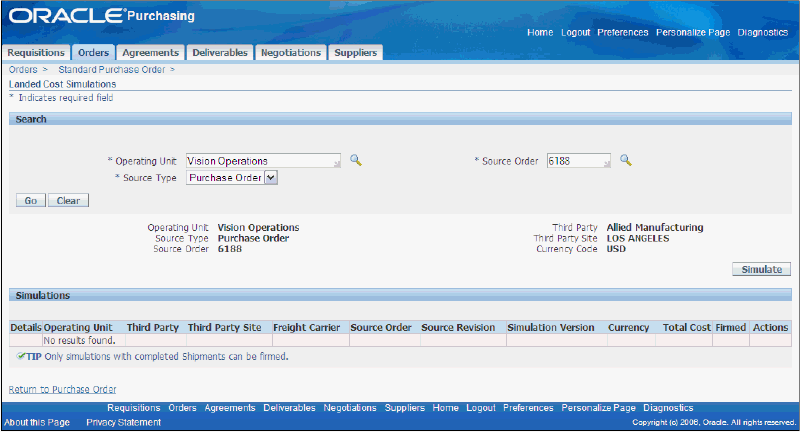Open Operating Unit search magnifier icon
This screenshot has height=432, width=800.
(356, 160)
